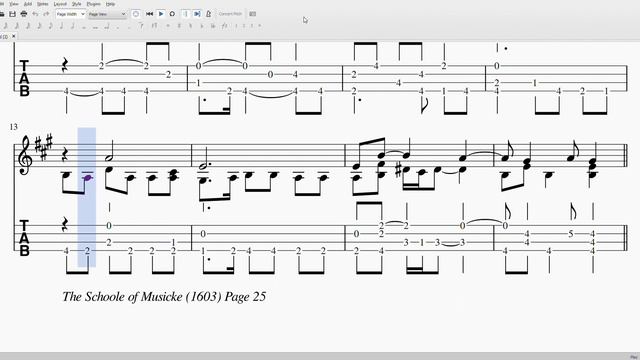Viewport: 640px width, 360px height.
Task: Select the 64th note duration
Action: click(17, 26)
